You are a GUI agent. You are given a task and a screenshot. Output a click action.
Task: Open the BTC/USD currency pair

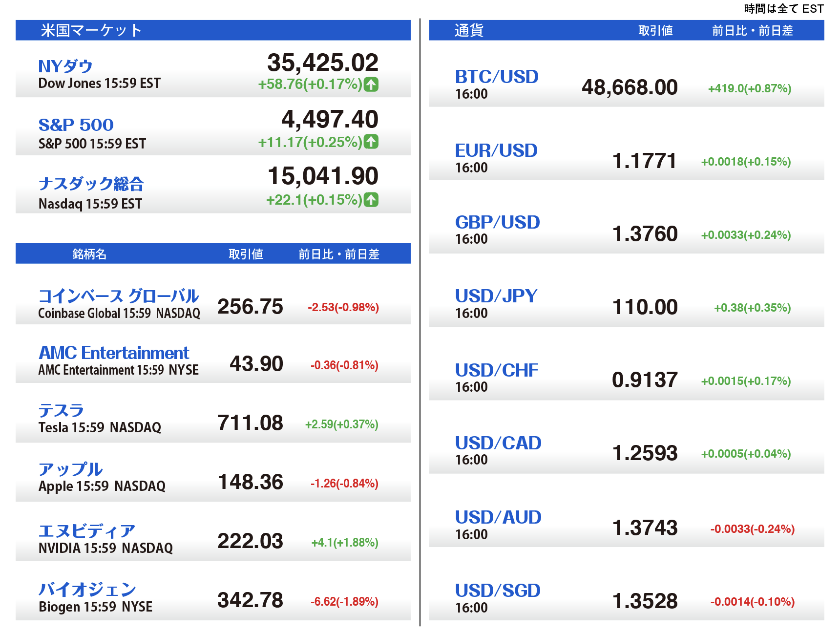497,77
